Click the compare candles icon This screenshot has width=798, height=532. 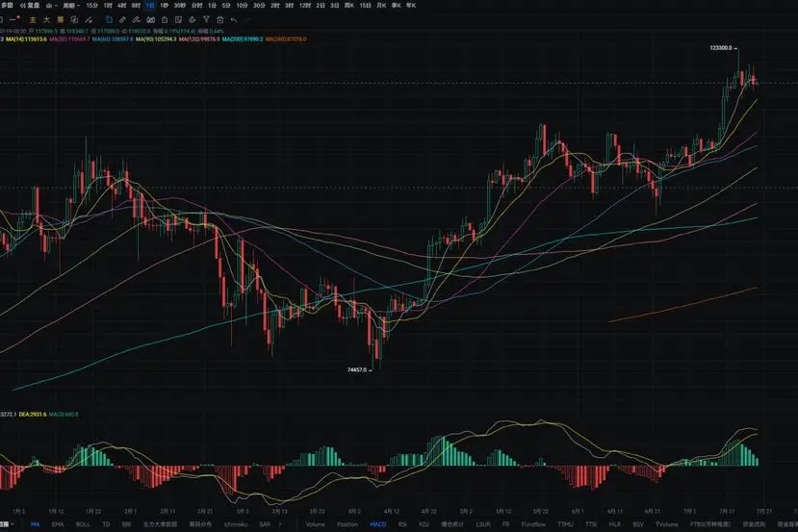point(150,20)
